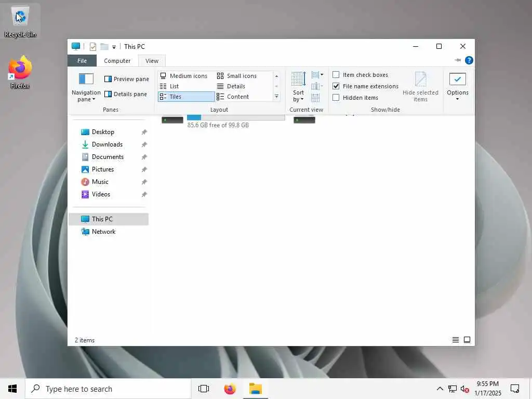The height and width of the screenshot is (399, 532).
Task: Click "85.6 GB free of 99.8 GB" text
Action: pyautogui.click(x=218, y=125)
